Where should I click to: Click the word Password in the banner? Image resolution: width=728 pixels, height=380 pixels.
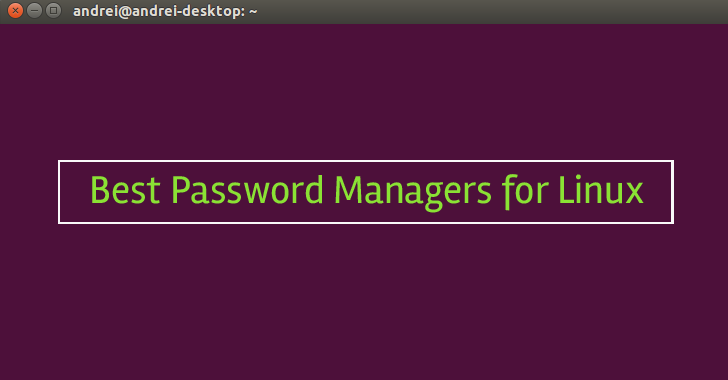pyautogui.click(x=247, y=190)
